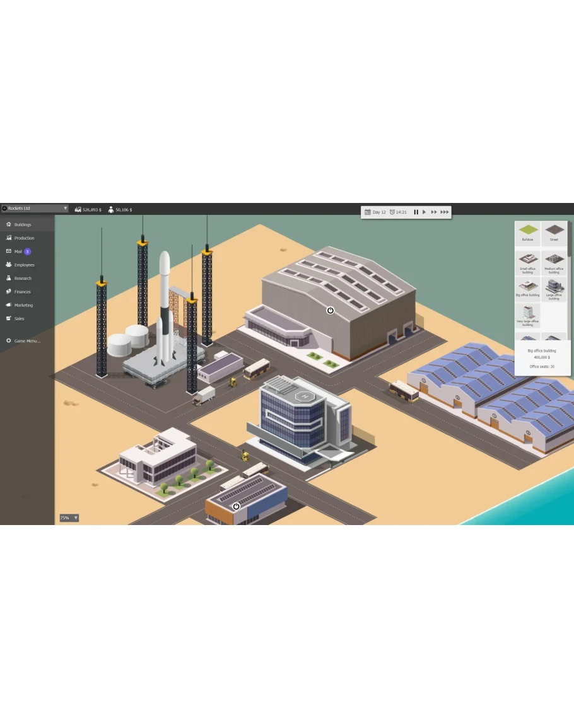The height and width of the screenshot is (728, 574).
Task: Pick the Large office building tile
Action: [554, 289]
